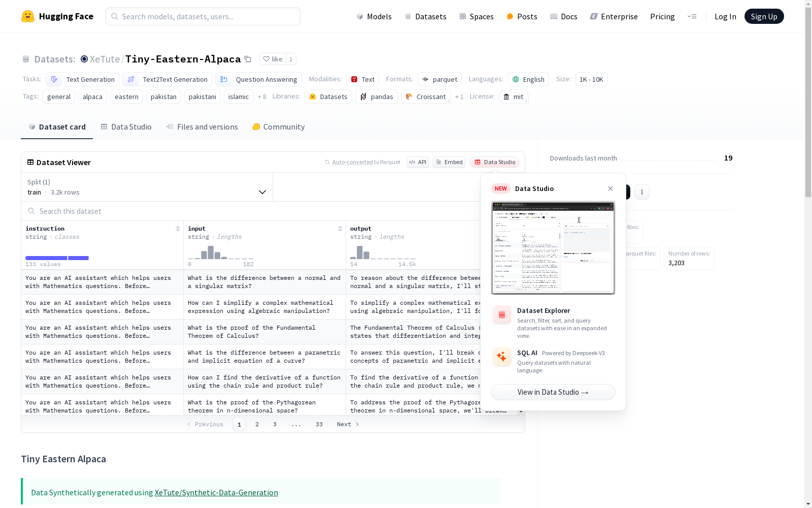Go to page 2 of dataset
This screenshot has height=508, width=812.
point(257,424)
